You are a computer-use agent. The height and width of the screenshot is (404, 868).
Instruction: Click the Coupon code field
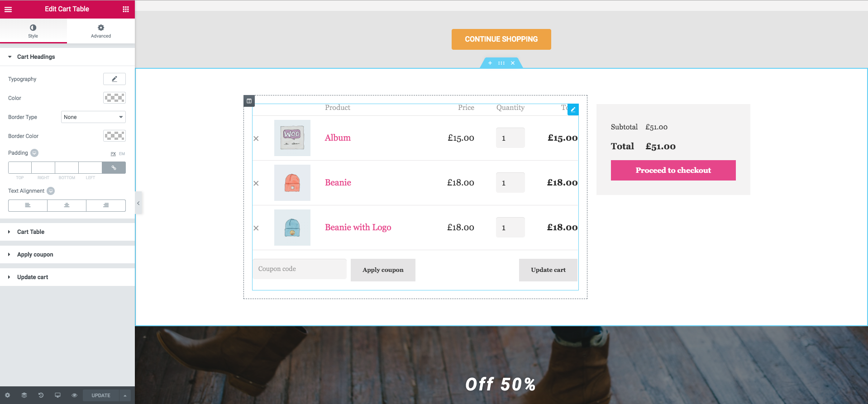[300, 269]
